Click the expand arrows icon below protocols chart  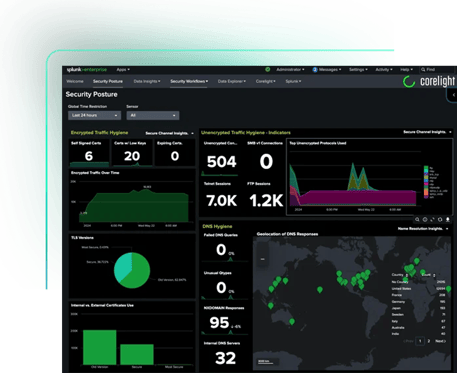tap(432, 219)
